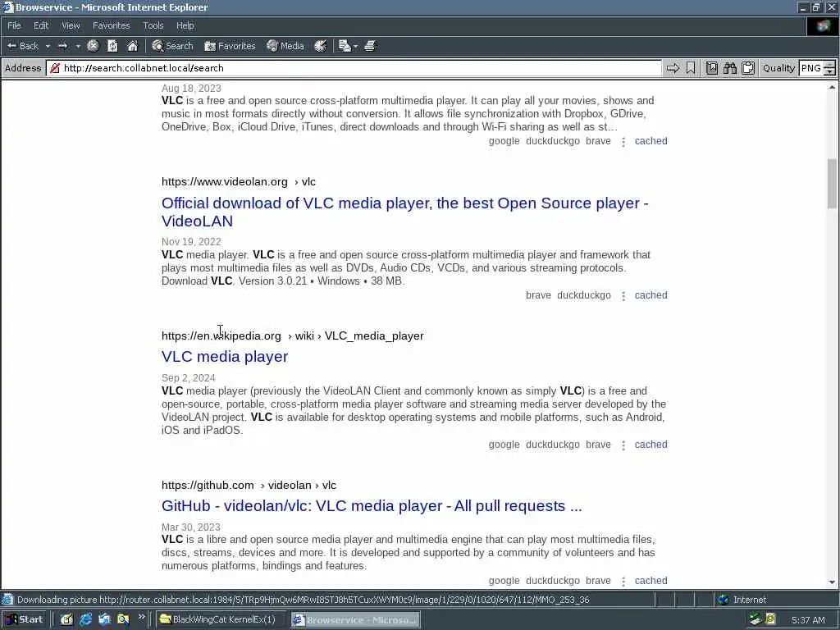This screenshot has height=630, width=840.
Task: Expand more options dots for Aug 18 result
Action: tap(623, 141)
